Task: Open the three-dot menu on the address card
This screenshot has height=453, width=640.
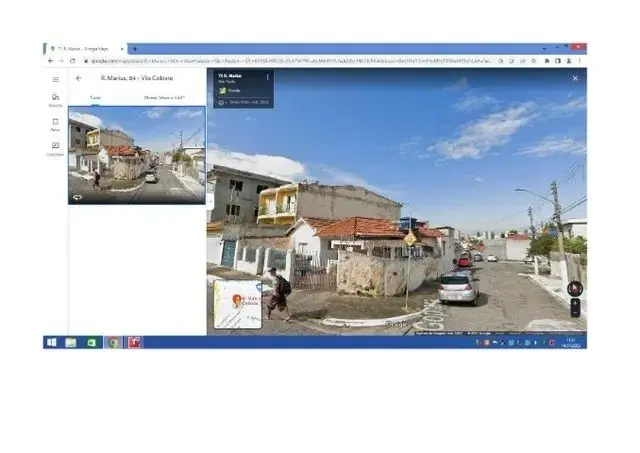Action: tap(267, 77)
